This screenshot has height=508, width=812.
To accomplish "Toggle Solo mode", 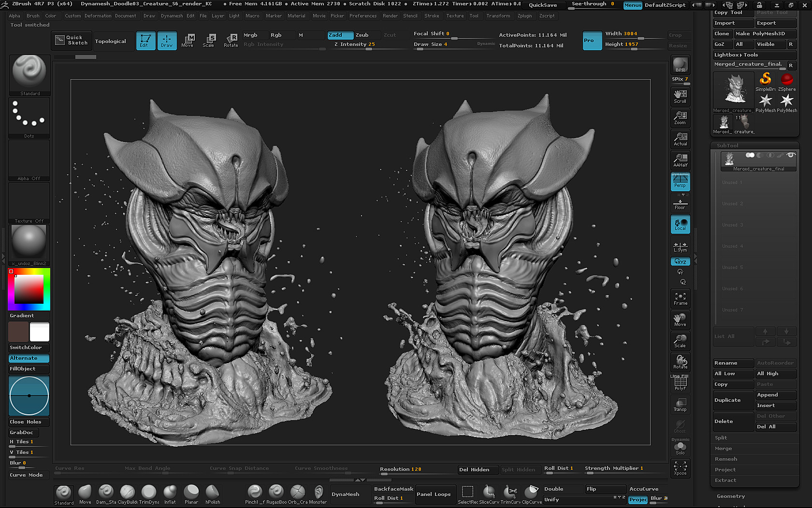I will [x=680, y=448].
